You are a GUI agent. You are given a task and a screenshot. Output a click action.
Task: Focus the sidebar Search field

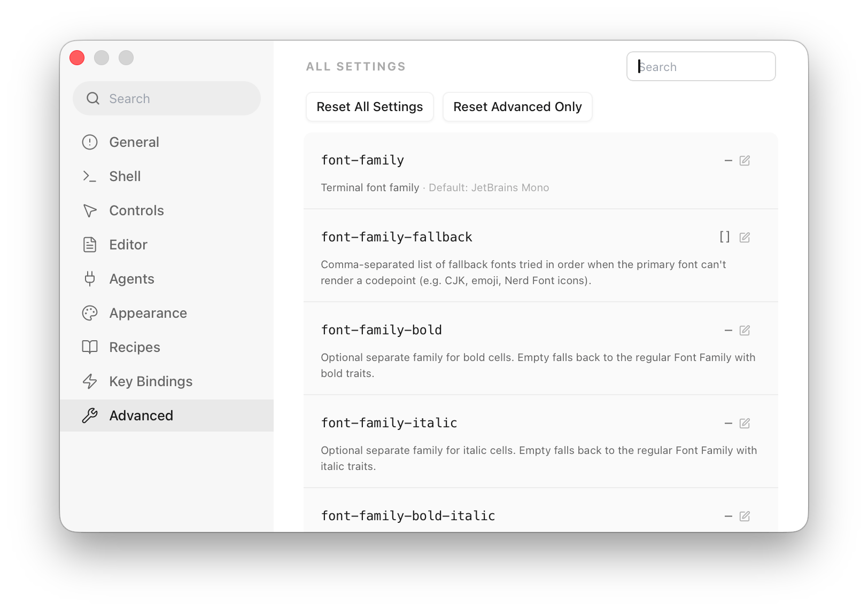click(x=167, y=98)
